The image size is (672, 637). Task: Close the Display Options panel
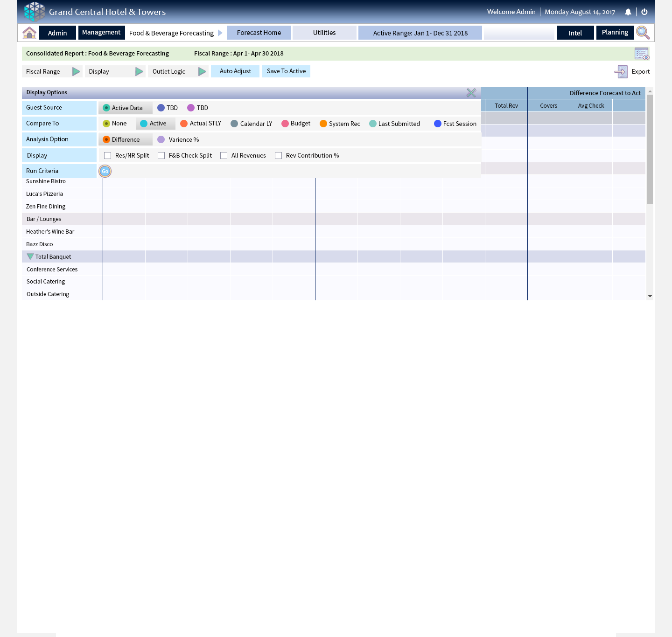(x=471, y=93)
